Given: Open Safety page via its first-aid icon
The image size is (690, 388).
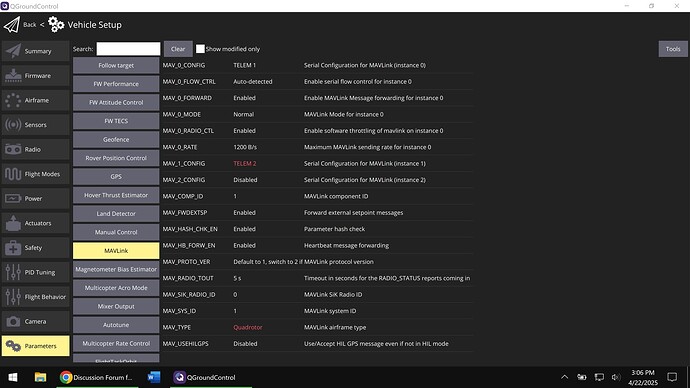Looking at the screenshot, I should [x=13, y=248].
